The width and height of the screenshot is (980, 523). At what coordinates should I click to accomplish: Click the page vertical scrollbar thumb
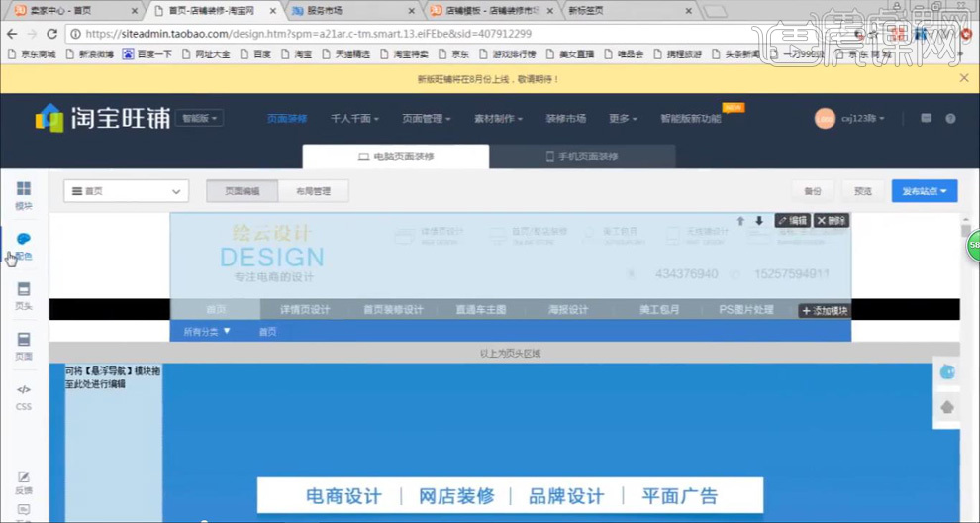965,229
